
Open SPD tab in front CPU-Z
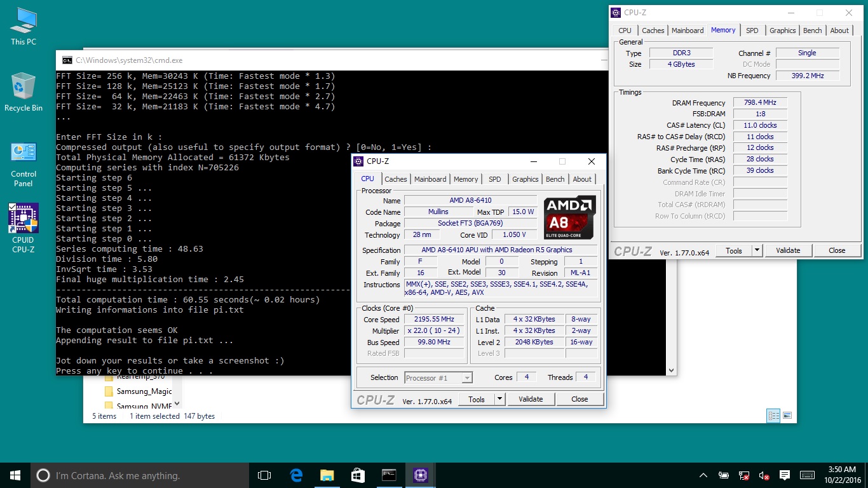pyautogui.click(x=495, y=179)
